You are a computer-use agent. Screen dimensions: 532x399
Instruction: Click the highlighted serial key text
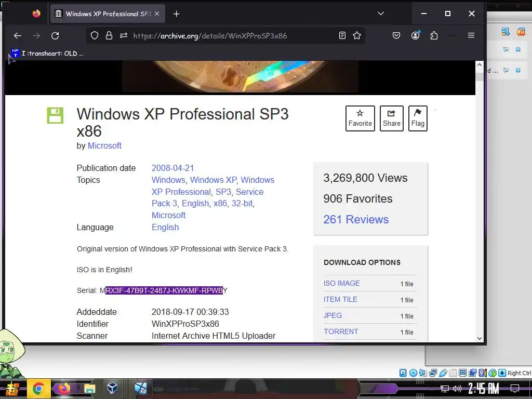[x=164, y=290]
